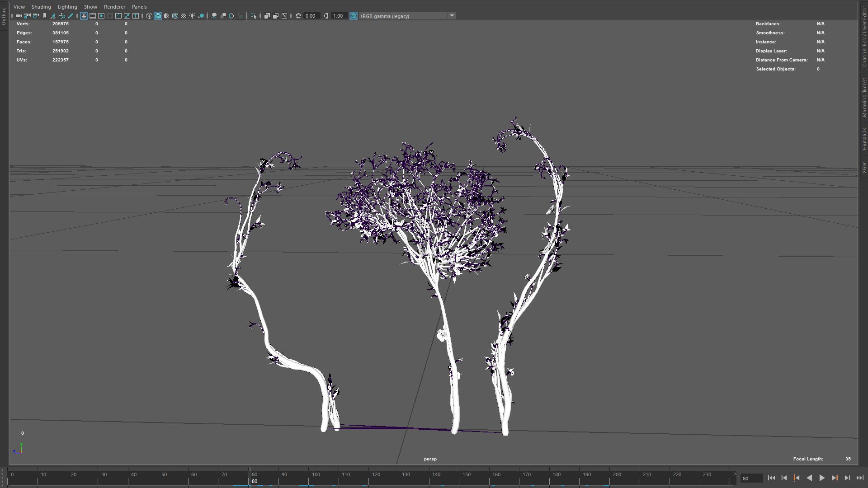
Task: Open the Image Plane icon
Action: [53, 16]
